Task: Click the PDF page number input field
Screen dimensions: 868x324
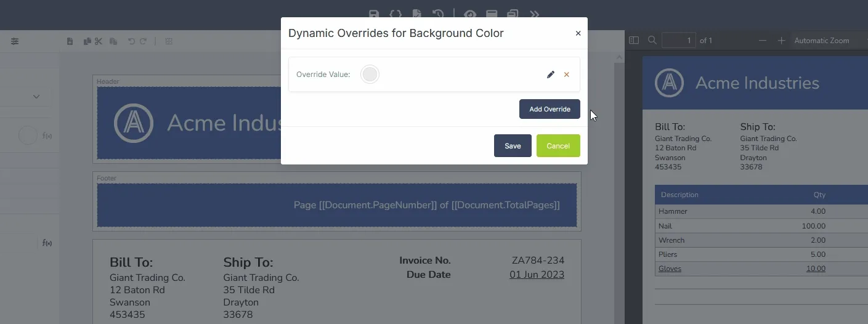Action: [679, 40]
